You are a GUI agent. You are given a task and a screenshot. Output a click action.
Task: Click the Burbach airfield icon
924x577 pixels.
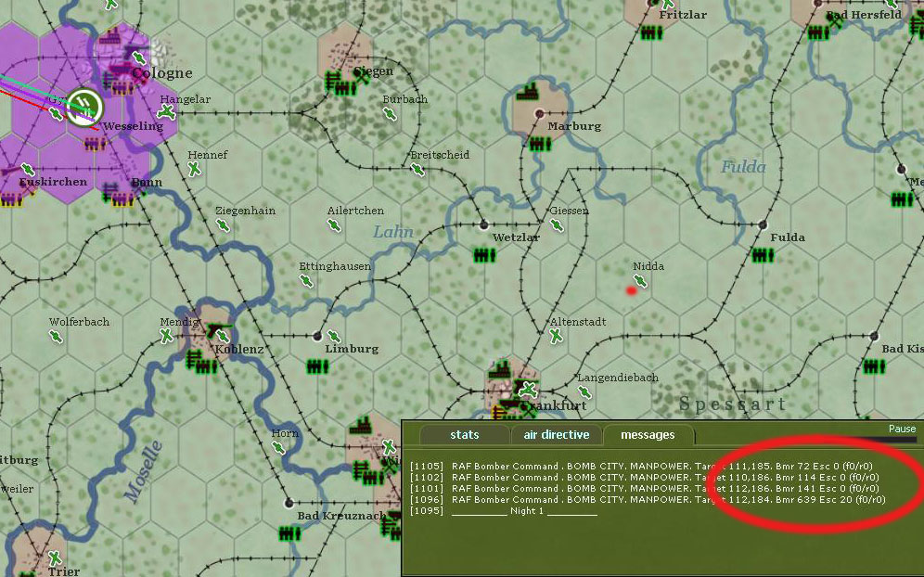tap(390, 114)
